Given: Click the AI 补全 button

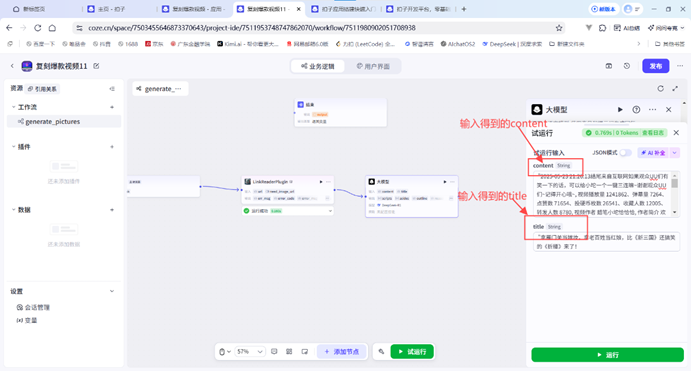Looking at the screenshot, I should click(x=653, y=152).
